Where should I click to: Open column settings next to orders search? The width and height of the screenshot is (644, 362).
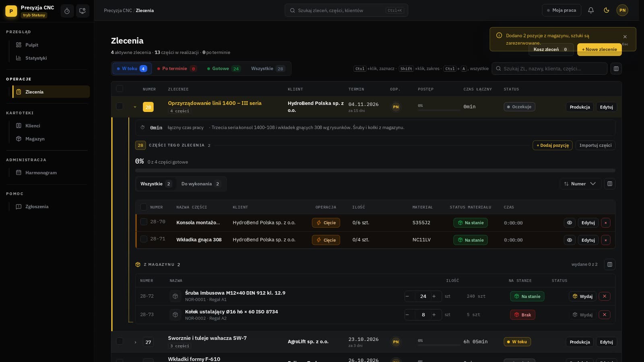(x=616, y=69)
